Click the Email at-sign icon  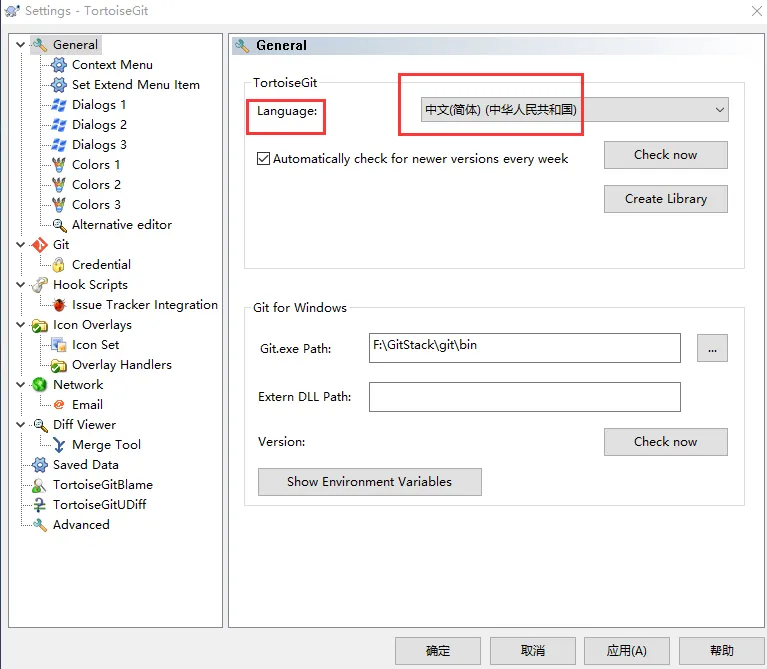(x=59, y=405)
